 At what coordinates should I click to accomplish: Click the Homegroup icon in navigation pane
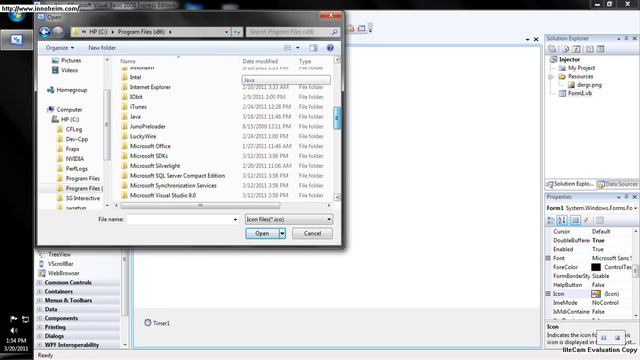coord(51,90)
